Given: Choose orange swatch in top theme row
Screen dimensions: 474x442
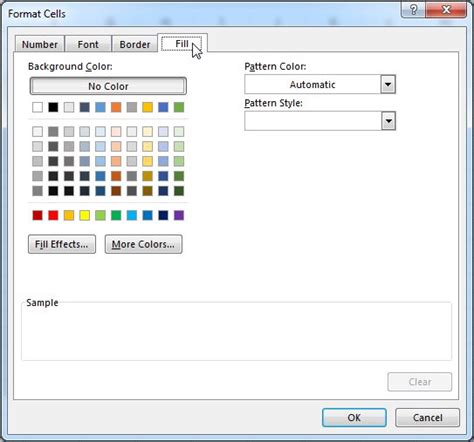Looking at the screenshot, I should 116,107.
